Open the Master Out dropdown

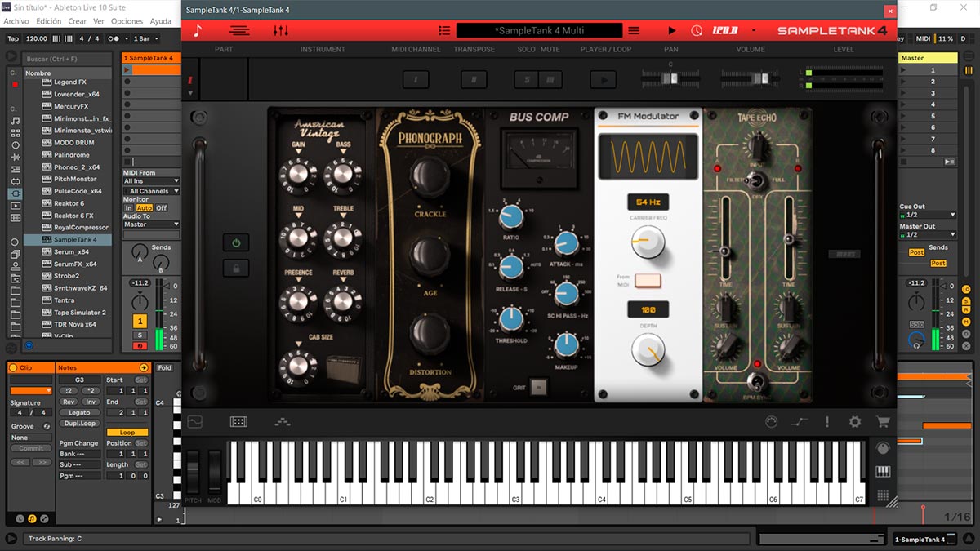pos(927,235)
